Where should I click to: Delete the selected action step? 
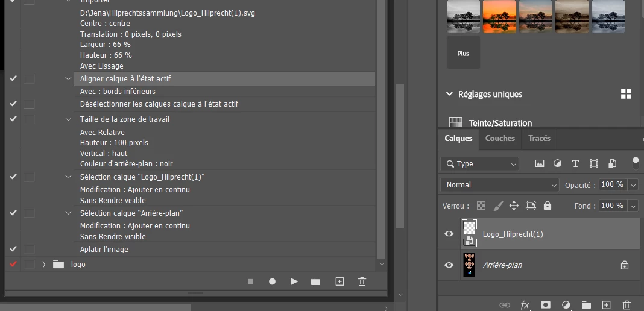click(x=362, y=281)
